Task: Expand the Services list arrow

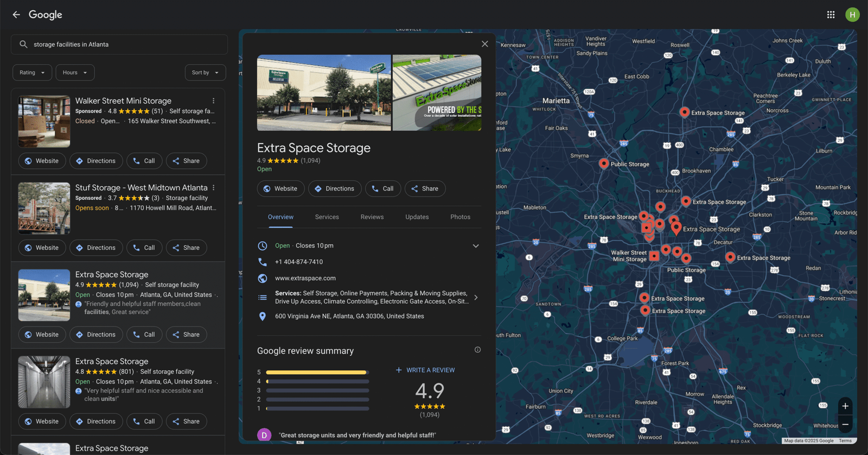Action: coord(476,298)
